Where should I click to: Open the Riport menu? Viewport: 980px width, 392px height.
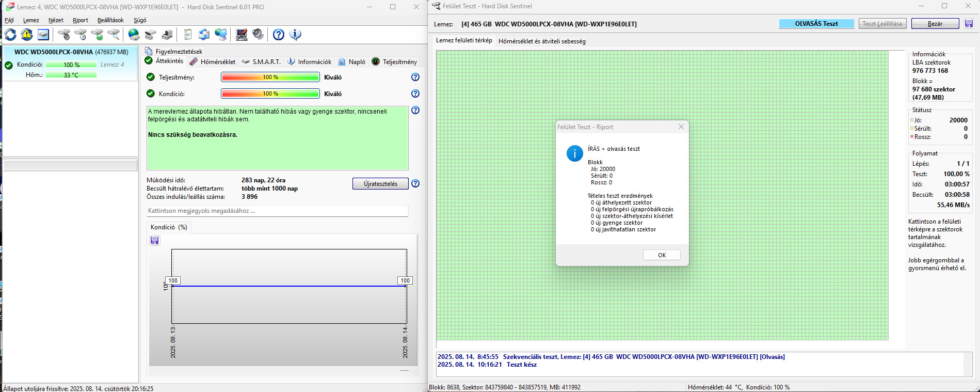(81, 20)
